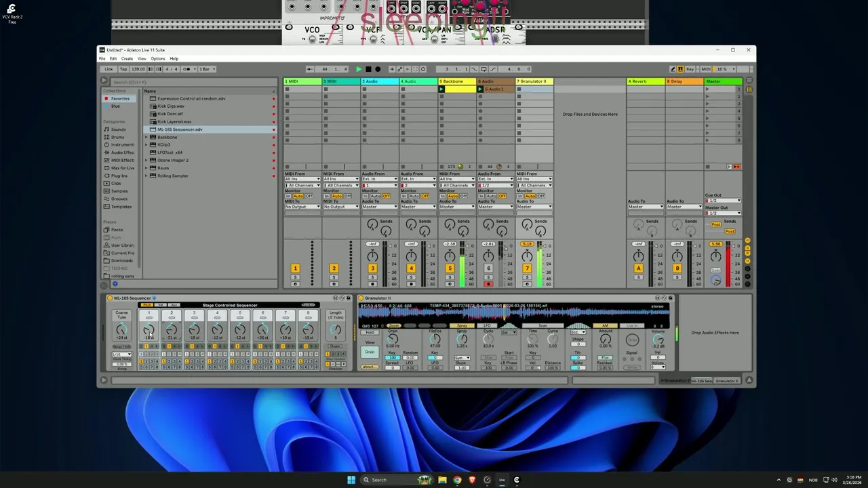Open Windows Start menu
The height and width of the screenshot is (488, 868).
[351, 480]
